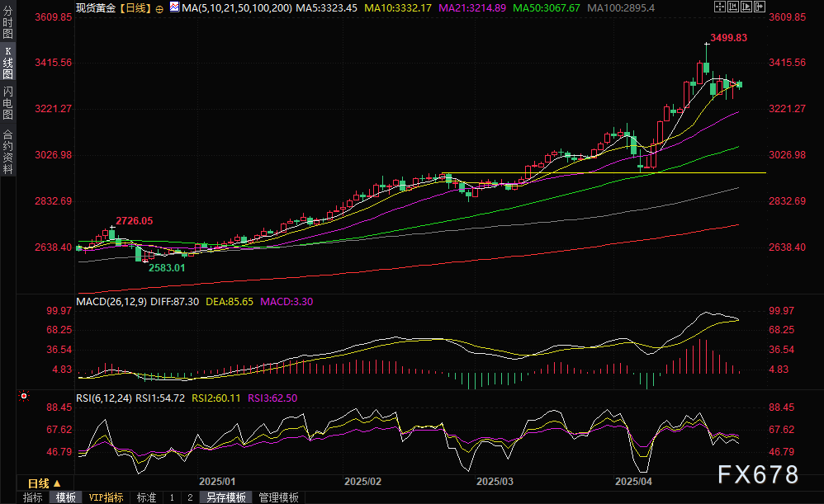Switch to the K线图 sidebar view
Screen dimensions: 824x504
tap(7, 64)
